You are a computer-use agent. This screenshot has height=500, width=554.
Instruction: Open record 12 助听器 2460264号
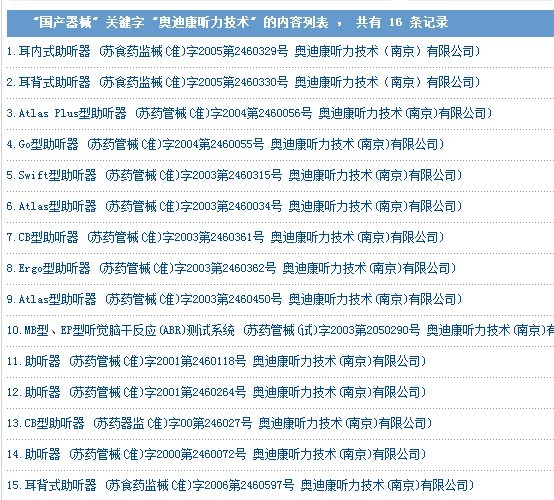(x=217, y=393)
